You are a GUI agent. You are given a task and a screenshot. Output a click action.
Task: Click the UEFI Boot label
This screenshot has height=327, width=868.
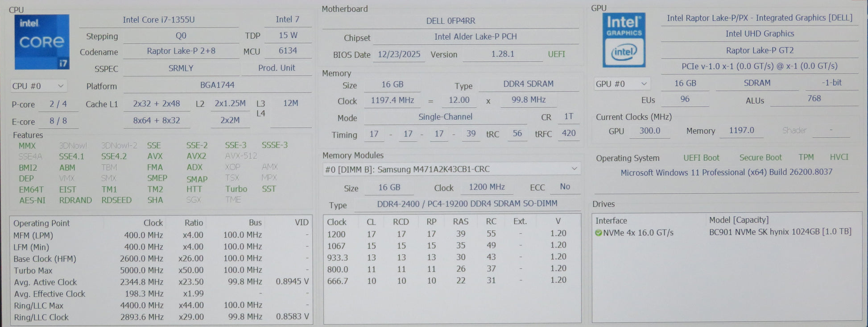(x=701, y=158)
